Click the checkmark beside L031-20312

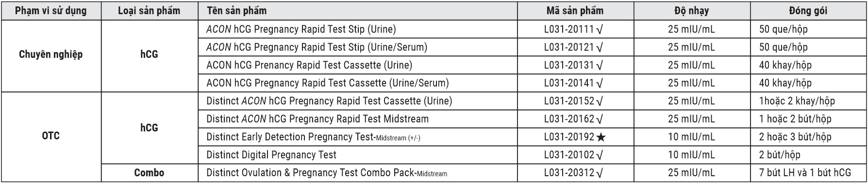(600, 173)
